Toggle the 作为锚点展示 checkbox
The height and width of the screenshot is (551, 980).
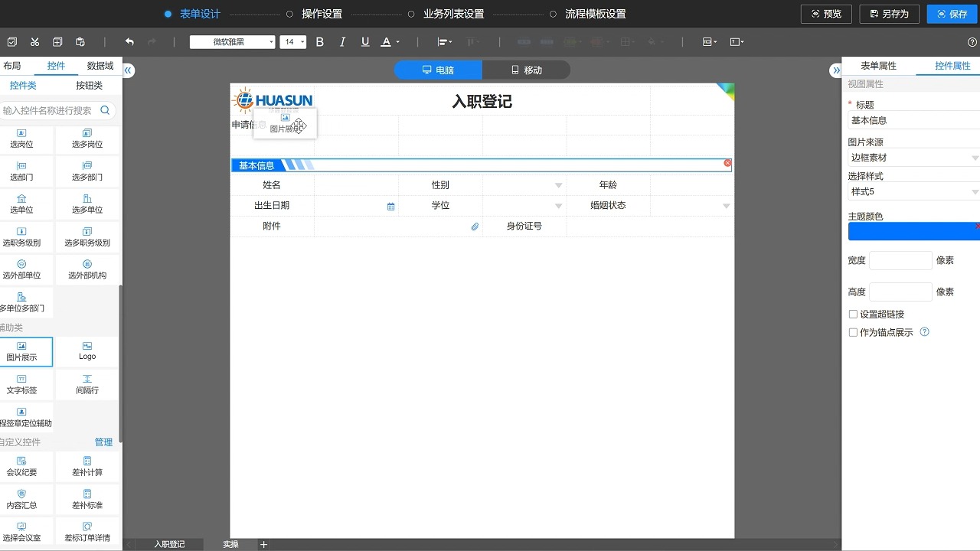click(x=853, y=332)
